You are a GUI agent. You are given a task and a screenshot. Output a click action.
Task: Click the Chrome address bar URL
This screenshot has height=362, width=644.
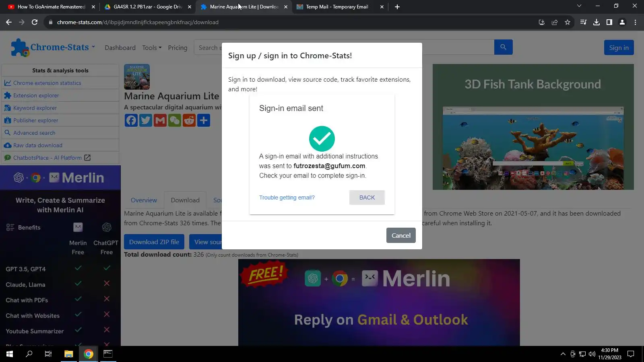point(138,22)
